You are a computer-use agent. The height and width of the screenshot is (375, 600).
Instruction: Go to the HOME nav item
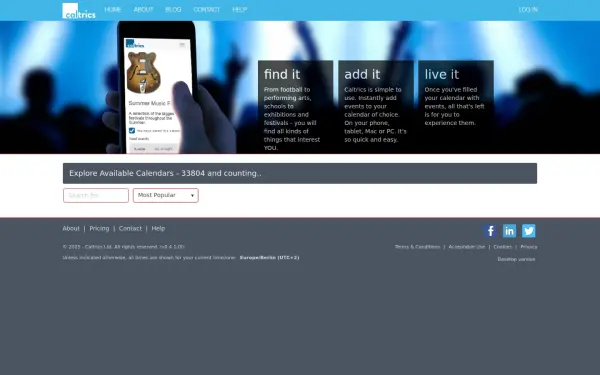[x=113, y=10]
